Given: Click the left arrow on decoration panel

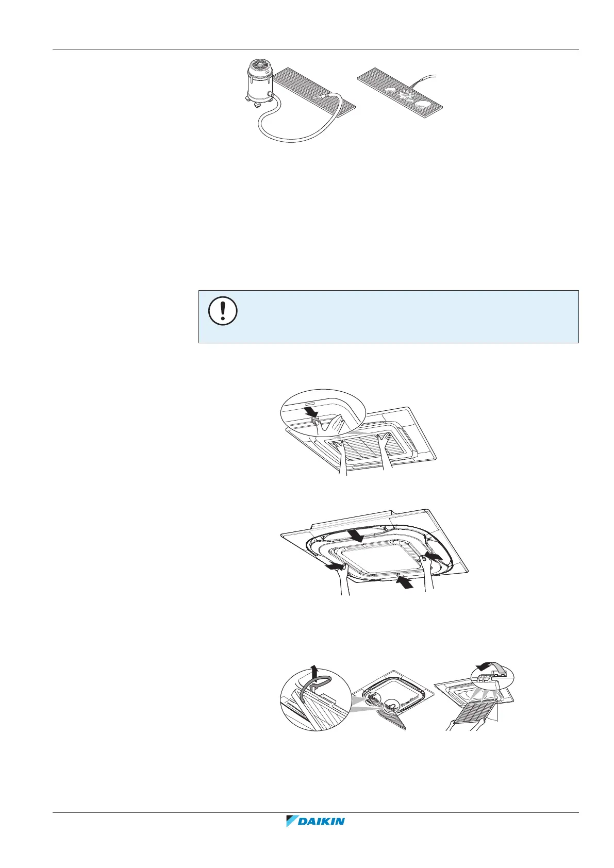Looking at the screenshot, I should (335, 567).
